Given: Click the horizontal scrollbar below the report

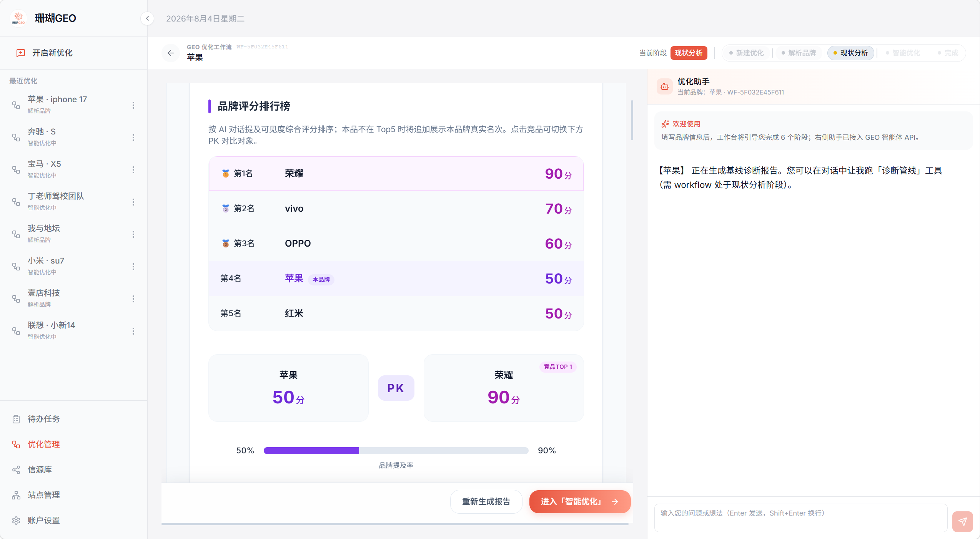Looking at the screenshot, I should pyautogui.click(x=395, y=524).
